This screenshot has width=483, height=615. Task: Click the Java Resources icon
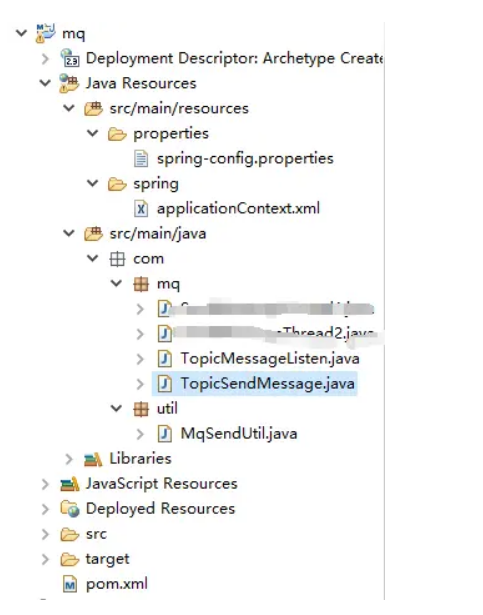click(x=69, y=83)
